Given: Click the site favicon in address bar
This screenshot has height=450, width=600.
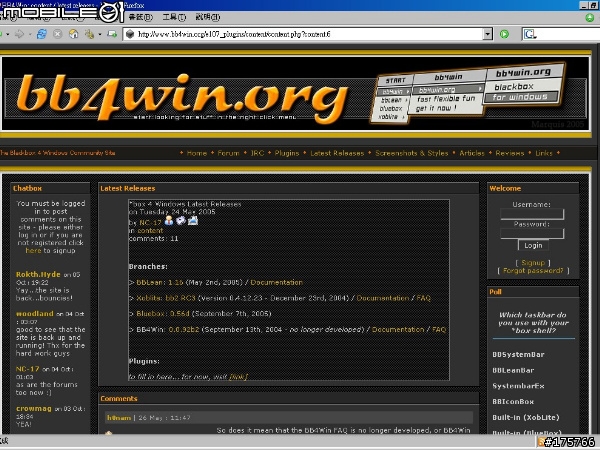Looking at the screenshot, I should tap(130, 34).
